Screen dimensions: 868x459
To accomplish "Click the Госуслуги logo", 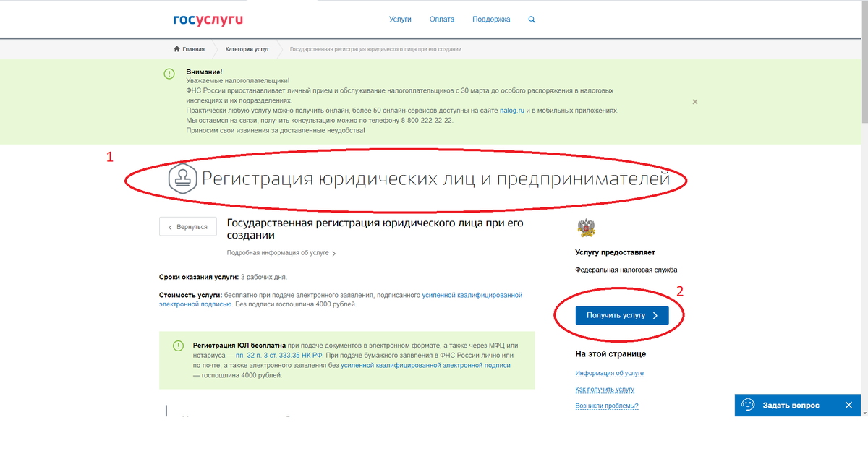I will [x=208, y=19].
